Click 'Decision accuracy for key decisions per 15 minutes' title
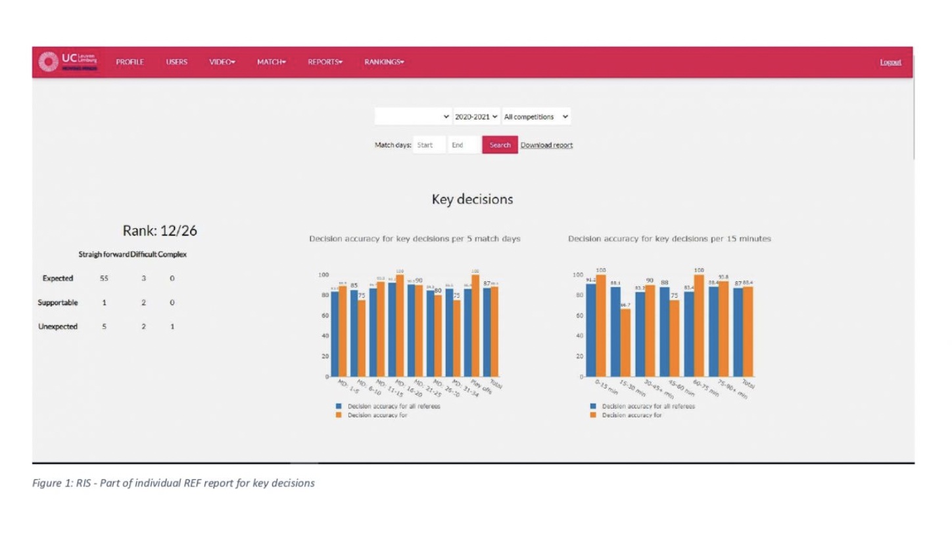 [669, 239]
